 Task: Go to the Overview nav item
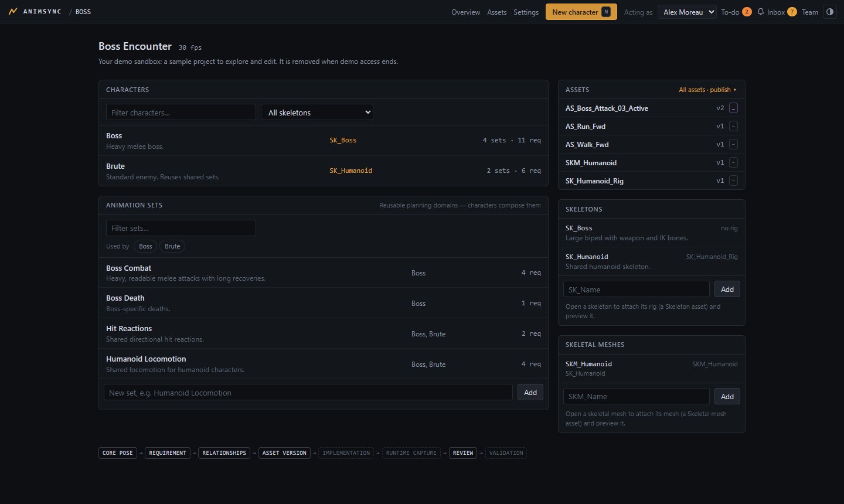[465, 12]
